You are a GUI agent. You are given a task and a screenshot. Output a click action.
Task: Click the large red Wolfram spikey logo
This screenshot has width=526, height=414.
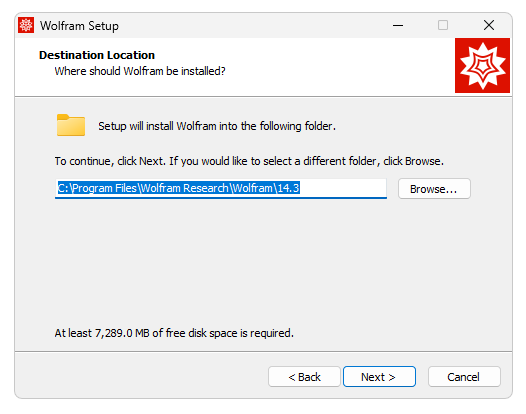482,65
